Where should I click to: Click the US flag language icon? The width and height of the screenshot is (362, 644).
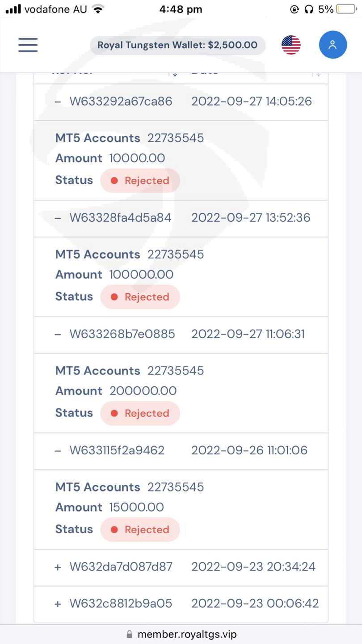point(291,45)
